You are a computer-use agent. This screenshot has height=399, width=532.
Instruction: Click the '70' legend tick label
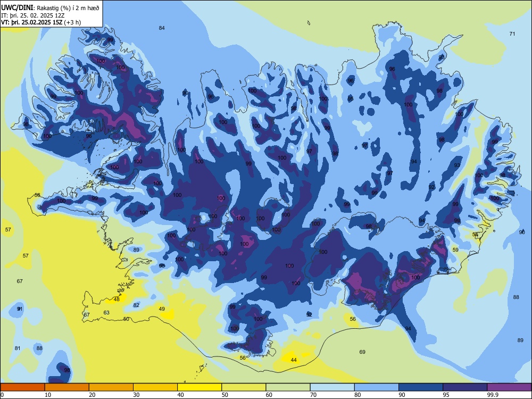pyautogui.click(x=313, y=395)
